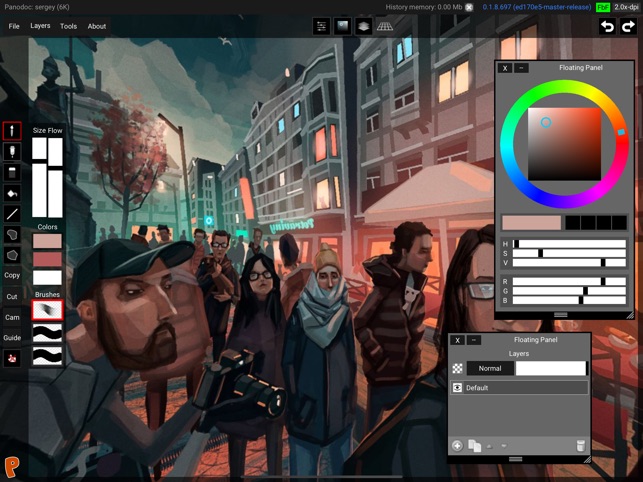
Task: Add a new layer with plus icon
Action: (x=457, y=445)
